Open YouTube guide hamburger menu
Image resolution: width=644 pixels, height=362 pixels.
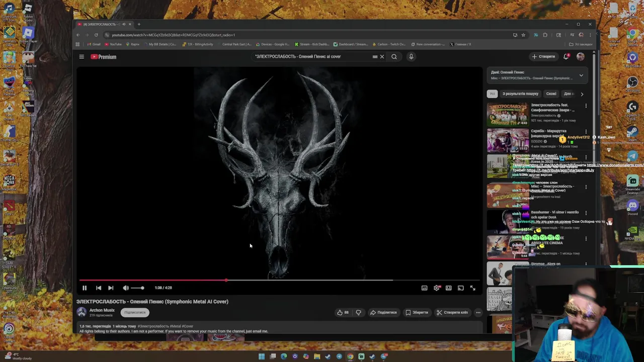point(82,57)
